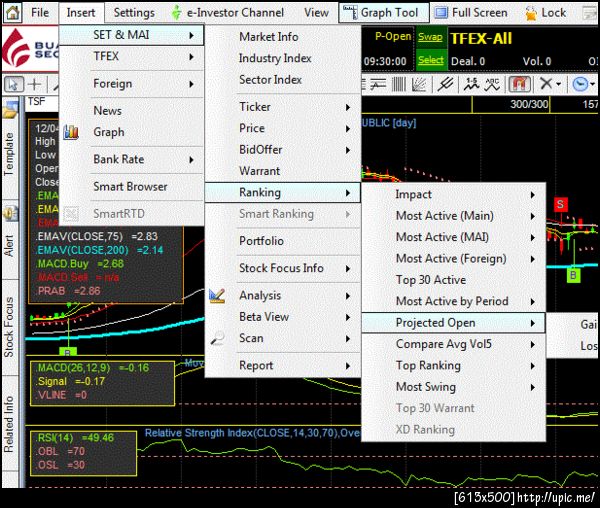Open Most Active (MAI) submenu
Screen dimensions: 600x508
pyautogui.click(x=453, y=238)
